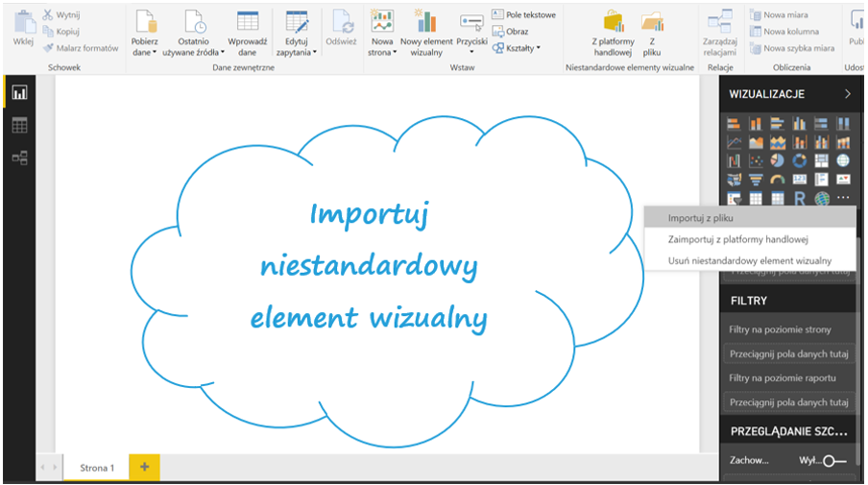
Task: Select the pie chart visualization
Action: [x=777, y=160]
